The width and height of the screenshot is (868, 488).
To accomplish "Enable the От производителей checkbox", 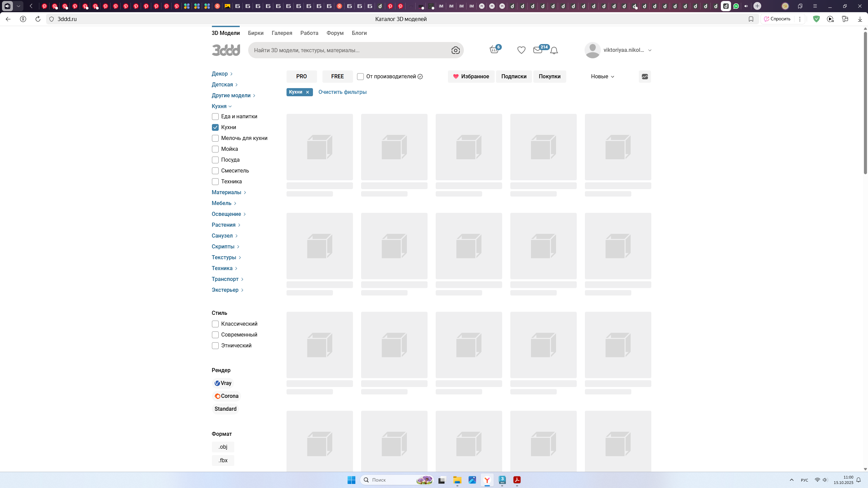I will [x=360, y=77].
